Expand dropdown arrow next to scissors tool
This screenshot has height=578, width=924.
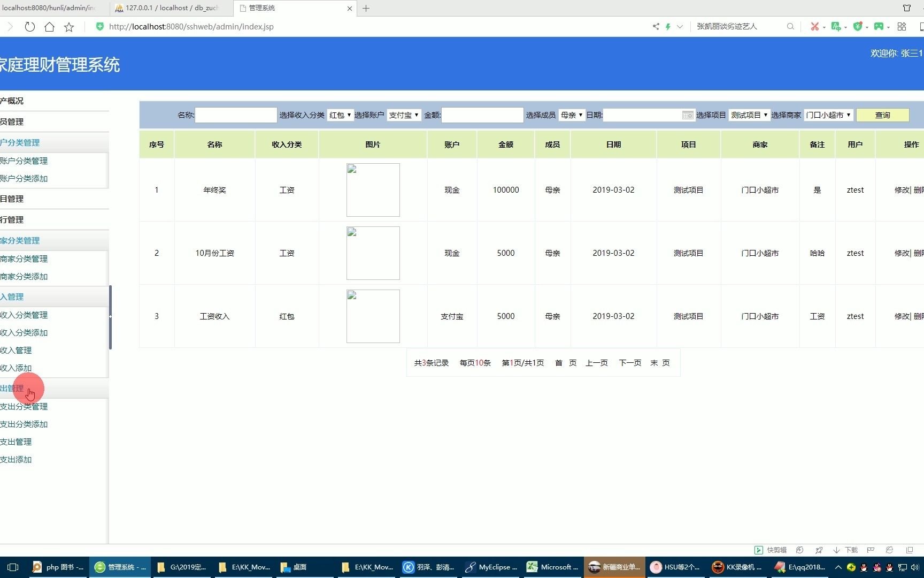[824, 27]
